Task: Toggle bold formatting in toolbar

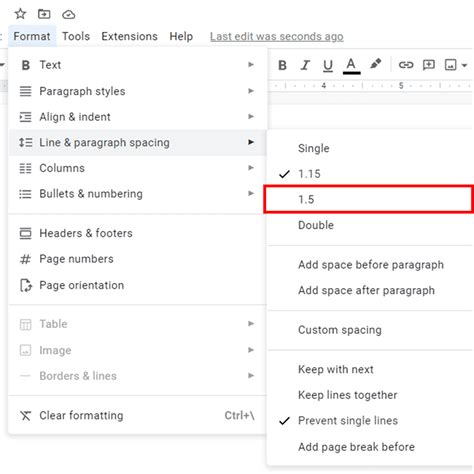Action: pyautogui.click(x=282, y=65)
